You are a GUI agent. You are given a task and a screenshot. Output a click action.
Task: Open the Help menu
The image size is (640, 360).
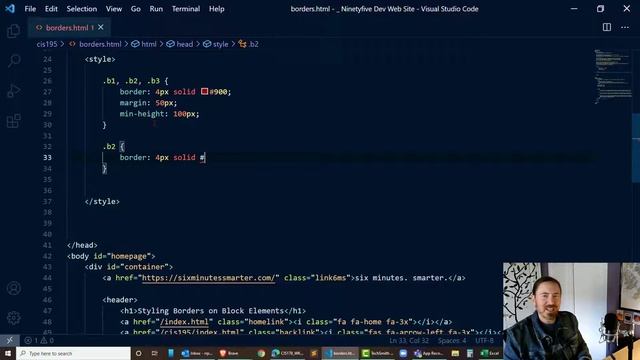tap(217, 9)
